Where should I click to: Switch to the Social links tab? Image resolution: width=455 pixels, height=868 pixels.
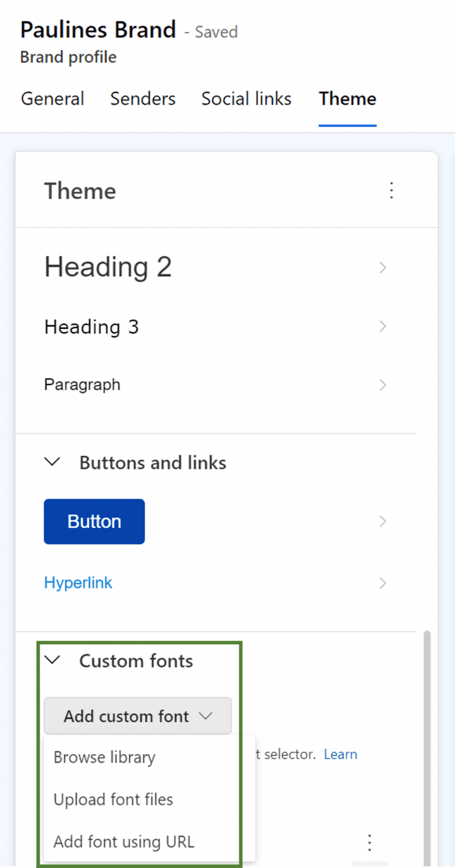(x=246, y=99)
